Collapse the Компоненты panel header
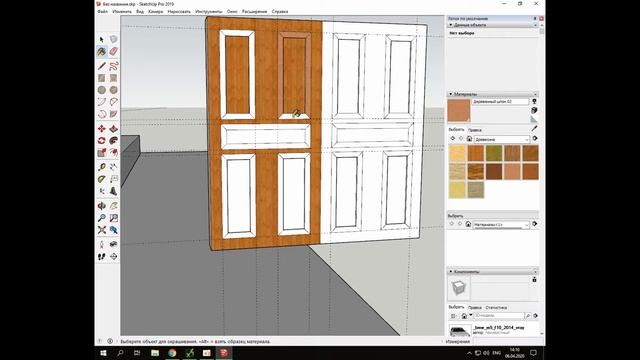 click(451, 271)
